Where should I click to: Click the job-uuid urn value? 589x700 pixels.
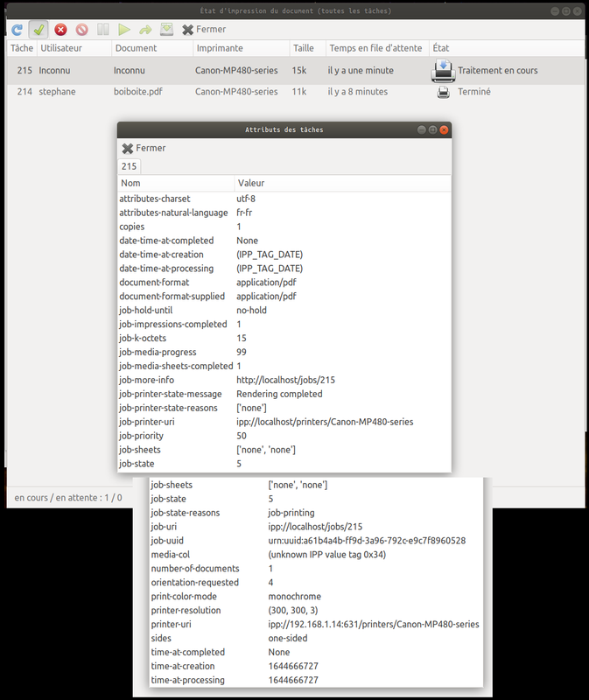point(367,541)
